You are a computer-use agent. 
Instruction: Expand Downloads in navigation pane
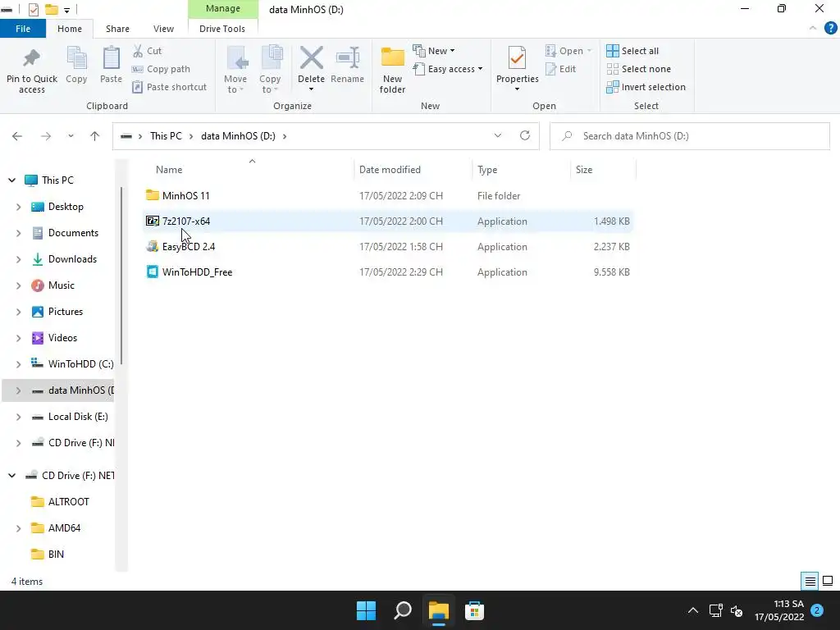pos(19,259)
